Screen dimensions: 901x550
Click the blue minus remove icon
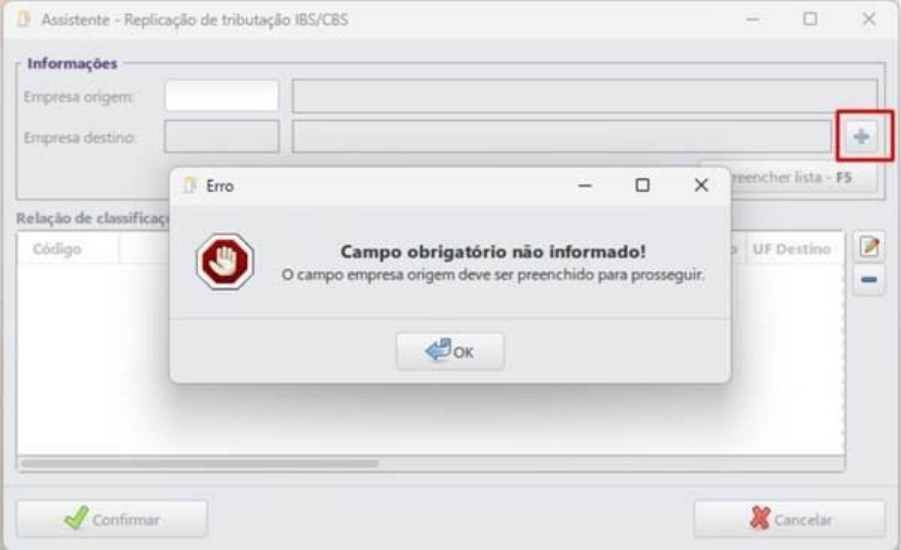click(x=869, y=280)
